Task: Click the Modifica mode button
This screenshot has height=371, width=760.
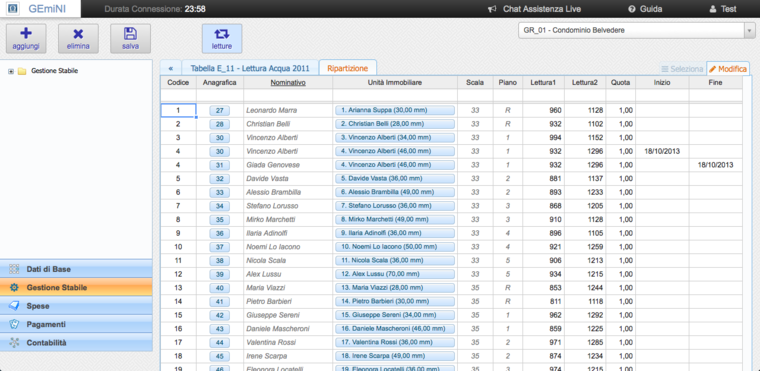Action: point(728,69)
